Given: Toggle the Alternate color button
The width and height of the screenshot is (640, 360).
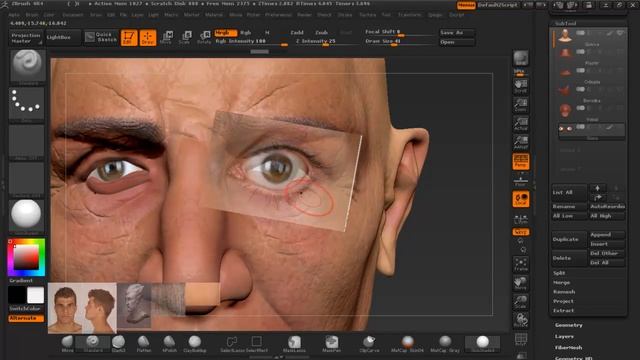Looking at the screenshot, I should coord(26,318).
